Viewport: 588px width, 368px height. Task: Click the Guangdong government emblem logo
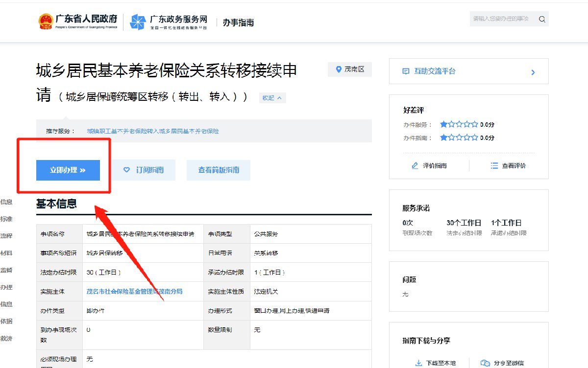(x=46, y=22)
